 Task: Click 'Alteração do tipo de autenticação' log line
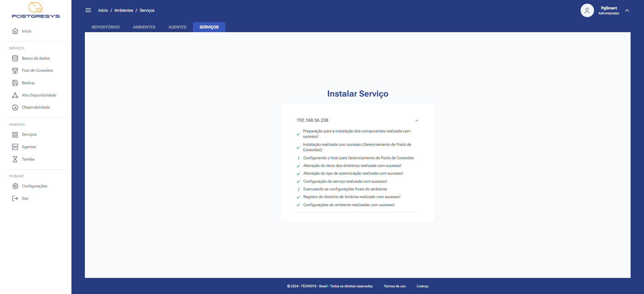pos(353,173)
